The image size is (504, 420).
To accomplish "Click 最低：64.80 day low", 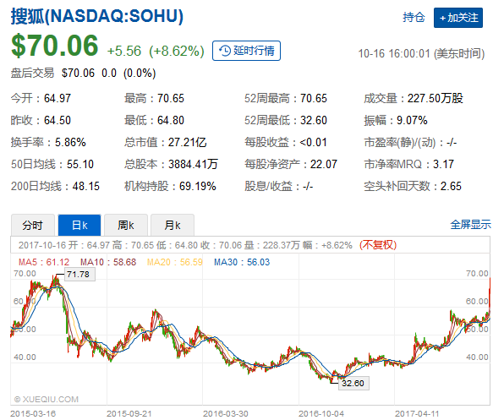I will click(154, 120).
